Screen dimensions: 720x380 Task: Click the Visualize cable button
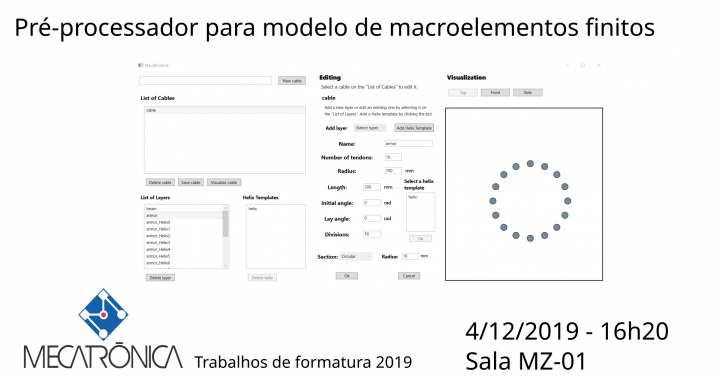pos(224,182)
